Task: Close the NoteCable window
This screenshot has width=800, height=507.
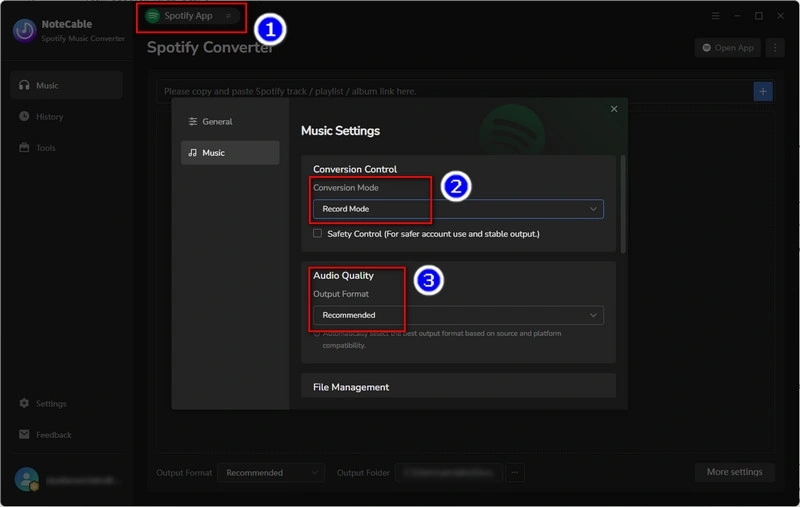Action: tap(781, 16)
